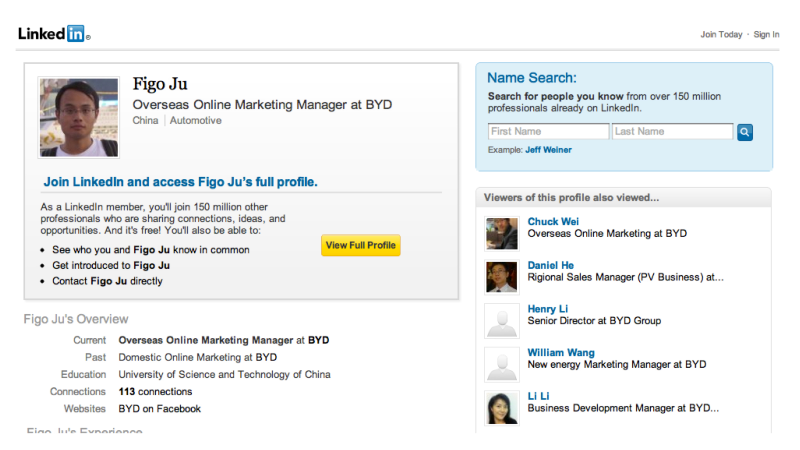Click Figo Ju's Overview heading

tap(76, 319)
